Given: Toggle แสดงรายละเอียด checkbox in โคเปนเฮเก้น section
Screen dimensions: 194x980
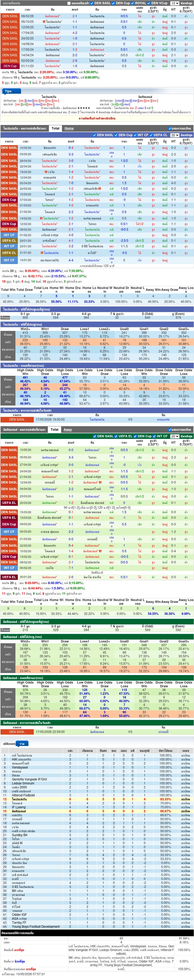Looking at the screenshot, I should point(170,129).
